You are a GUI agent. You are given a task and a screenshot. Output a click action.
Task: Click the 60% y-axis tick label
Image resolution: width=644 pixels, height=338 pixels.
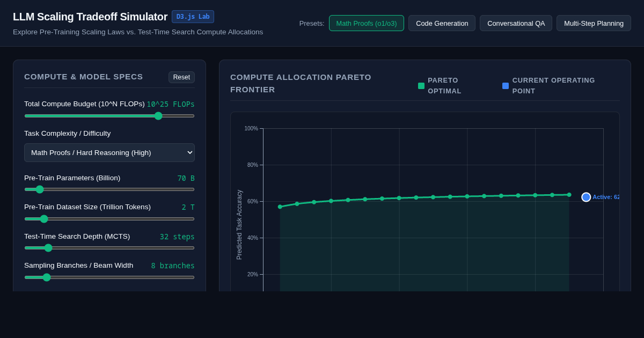point(253,201)
